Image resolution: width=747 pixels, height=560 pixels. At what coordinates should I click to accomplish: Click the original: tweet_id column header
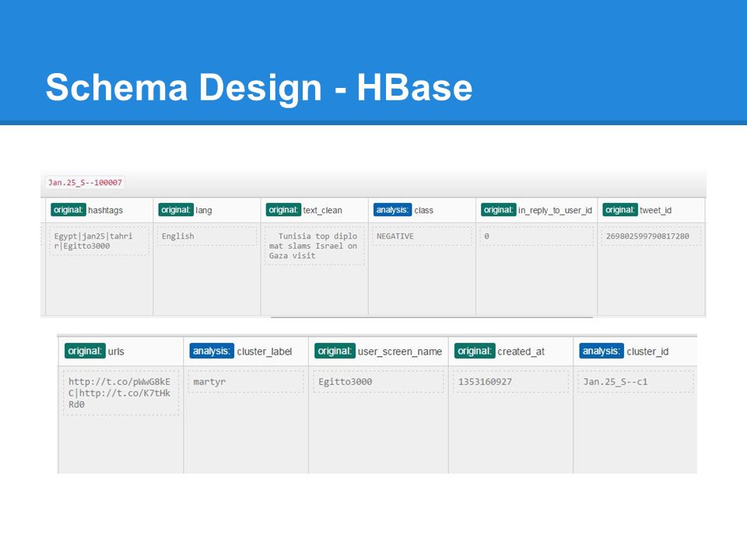pos(637,210)
